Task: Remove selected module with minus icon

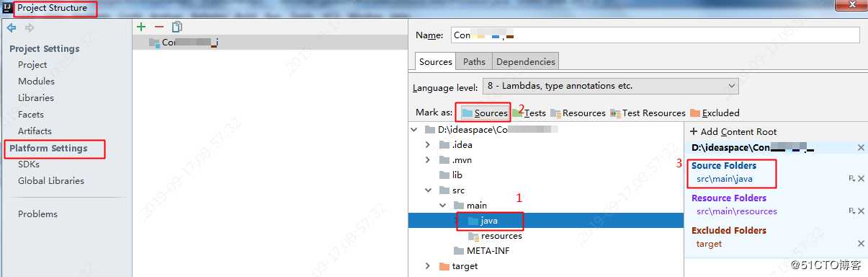Action: [159, 27]
